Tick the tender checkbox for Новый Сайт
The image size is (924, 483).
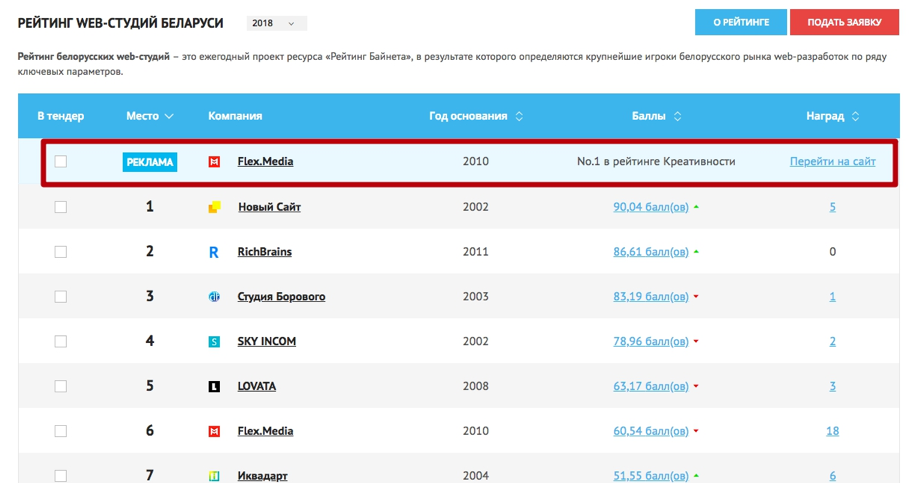click(x=61, y=207)
